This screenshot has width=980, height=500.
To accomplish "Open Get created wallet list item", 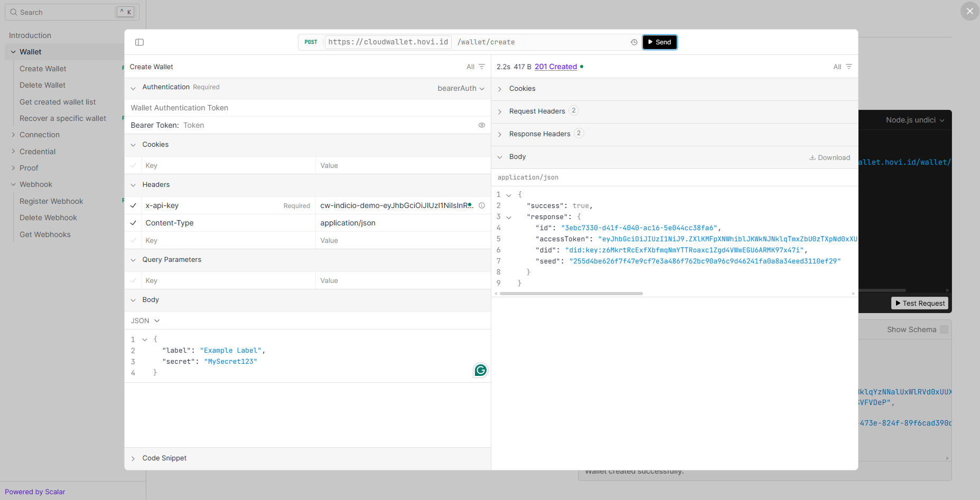I will [x=58, y=102].
